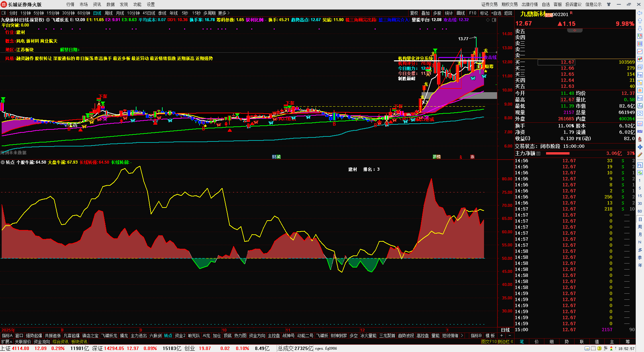This screenshot has width=644, height=352.
Task: Expand the collapse arrow above the order book
Action: pyautogui.click(x=575, y=30)
